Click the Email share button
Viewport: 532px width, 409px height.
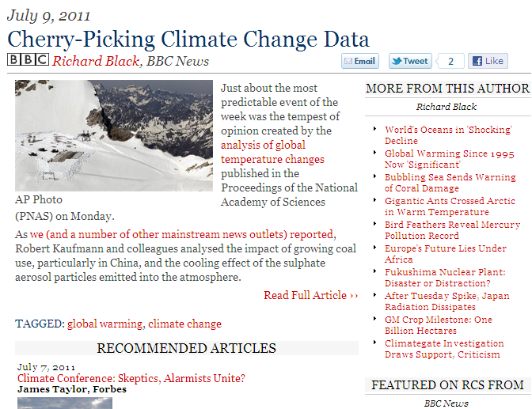click(x=360, y=61)
